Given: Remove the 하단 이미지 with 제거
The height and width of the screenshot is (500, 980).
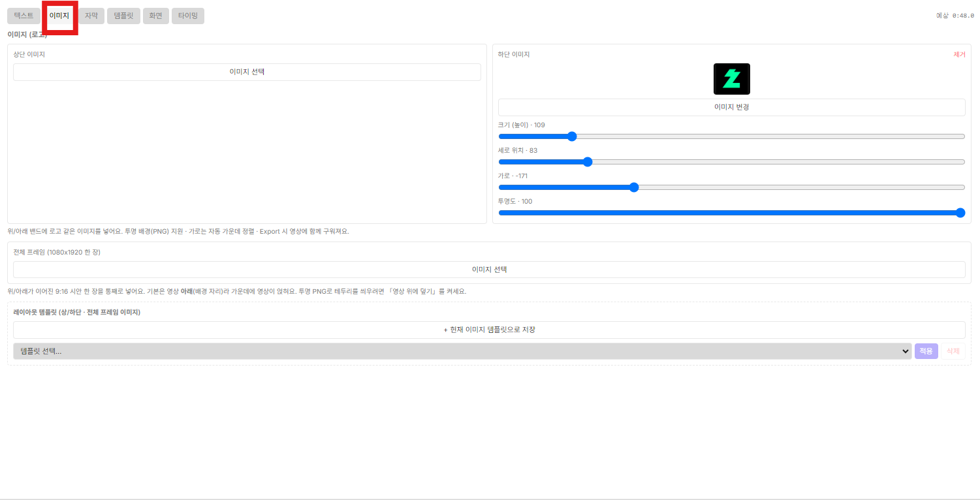Looking at the screenshot, I should tap(959, 54).
